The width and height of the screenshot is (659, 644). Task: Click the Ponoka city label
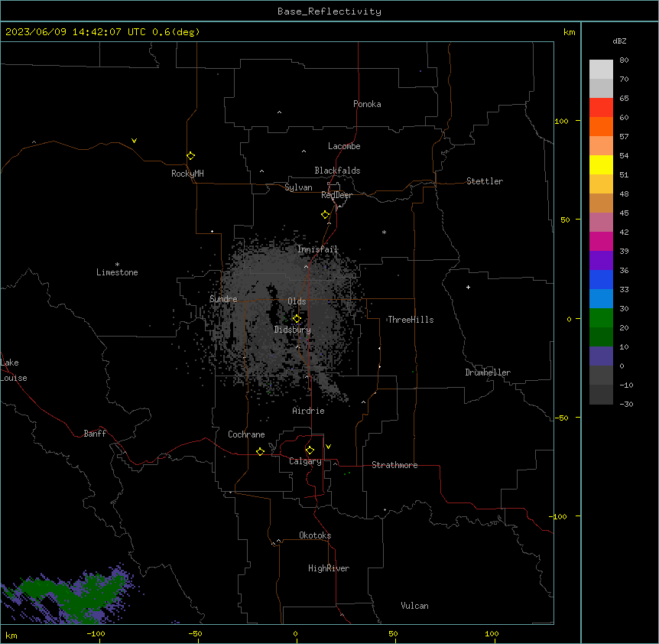pos(367,104)
